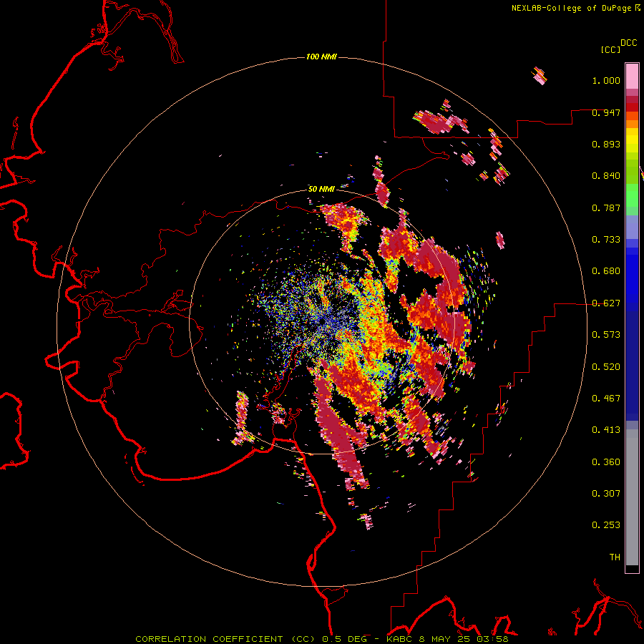Select the 0.520 scale value
644x644 pixels.
[606, 367]
